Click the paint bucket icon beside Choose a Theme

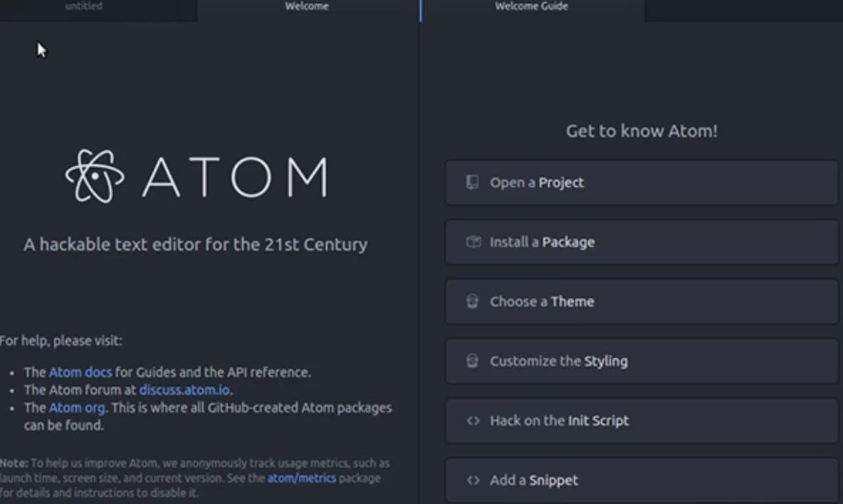tap(473, 301)
